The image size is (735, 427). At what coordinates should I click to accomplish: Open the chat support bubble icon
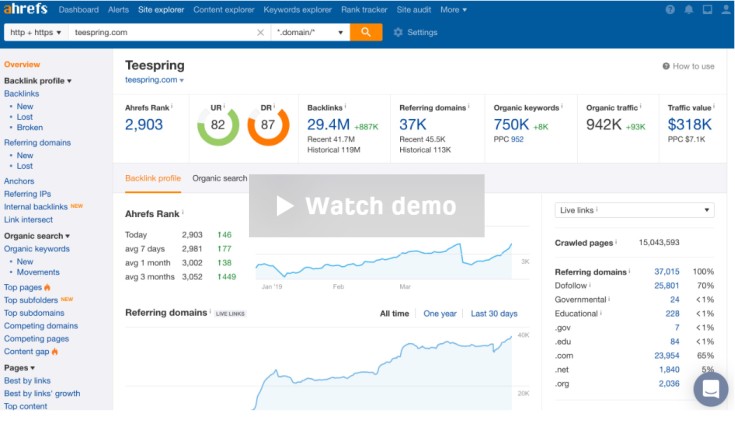click(x=710, y=389)
